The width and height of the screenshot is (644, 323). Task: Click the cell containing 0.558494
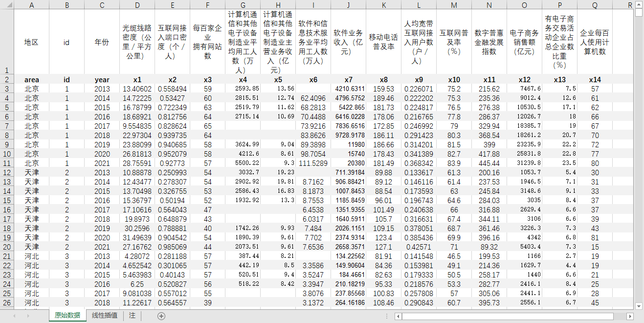[x=173, y=89]
